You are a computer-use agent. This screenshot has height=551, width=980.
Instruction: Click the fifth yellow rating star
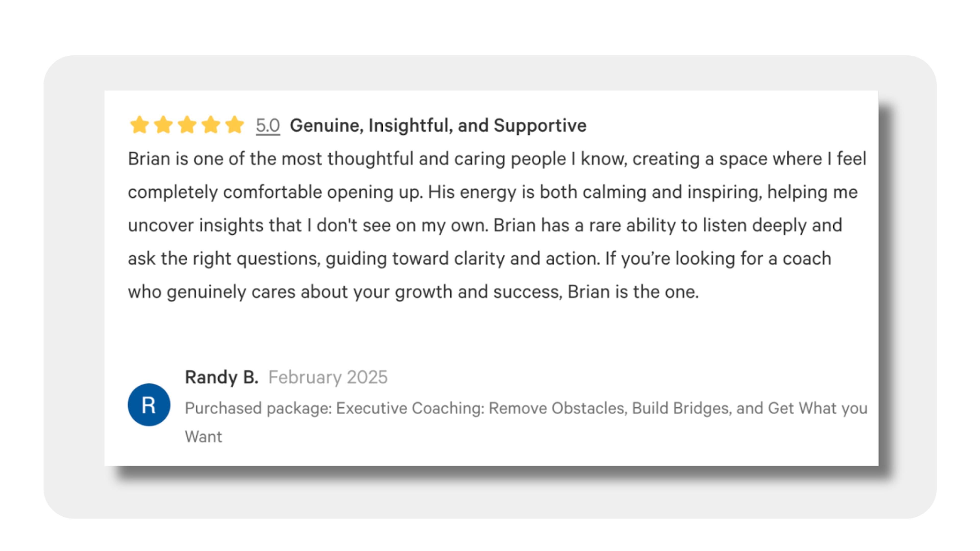click(234, 125)
